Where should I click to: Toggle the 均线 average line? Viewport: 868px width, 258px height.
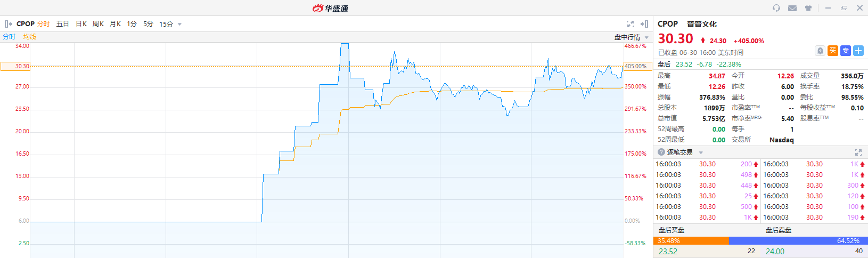[30, 37]
